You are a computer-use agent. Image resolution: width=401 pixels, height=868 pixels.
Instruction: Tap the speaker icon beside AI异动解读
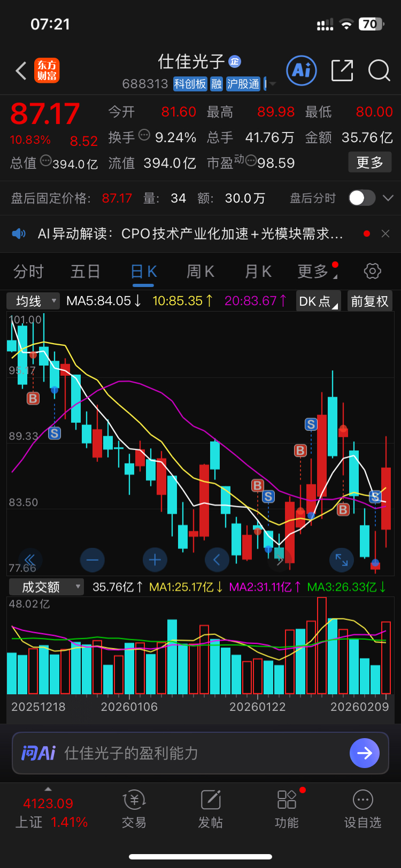[19, 234]
